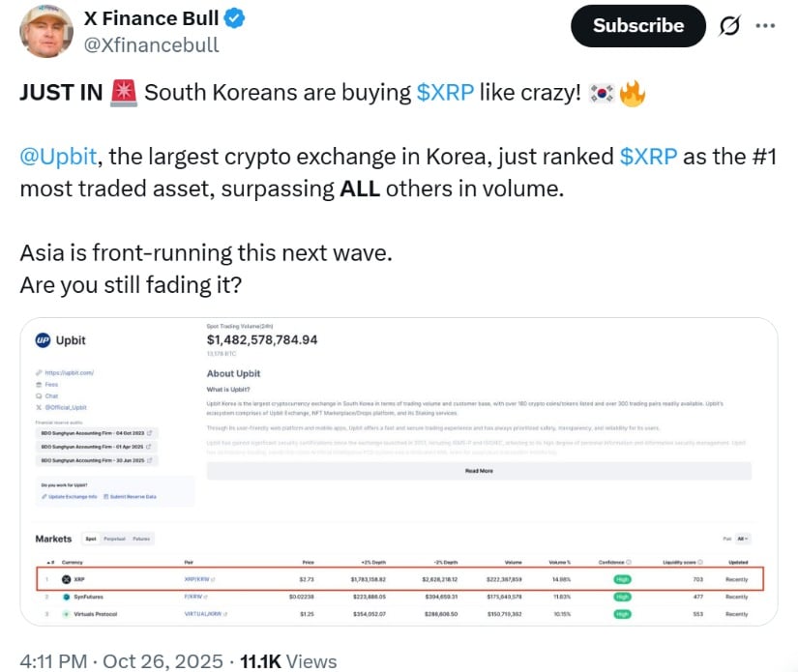Click the Read More button

tap(479, 471)
